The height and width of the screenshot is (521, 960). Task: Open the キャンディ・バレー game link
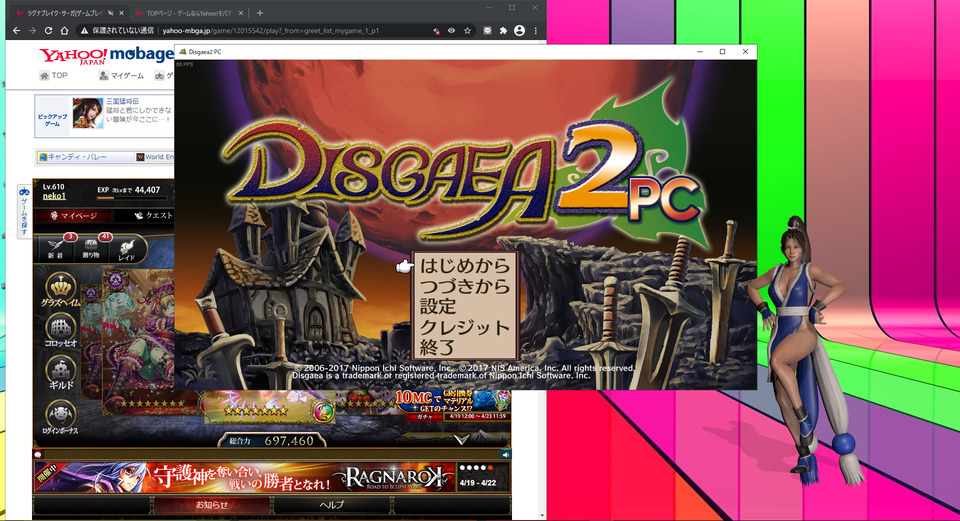click(72, 157)
